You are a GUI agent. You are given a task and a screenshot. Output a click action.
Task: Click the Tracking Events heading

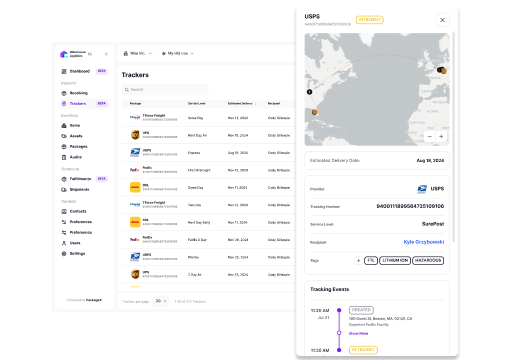(x=329, y=289)
